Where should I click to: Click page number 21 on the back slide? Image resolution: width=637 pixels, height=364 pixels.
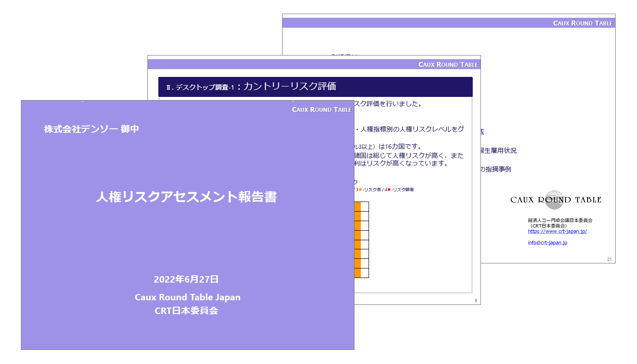[609, 259]
